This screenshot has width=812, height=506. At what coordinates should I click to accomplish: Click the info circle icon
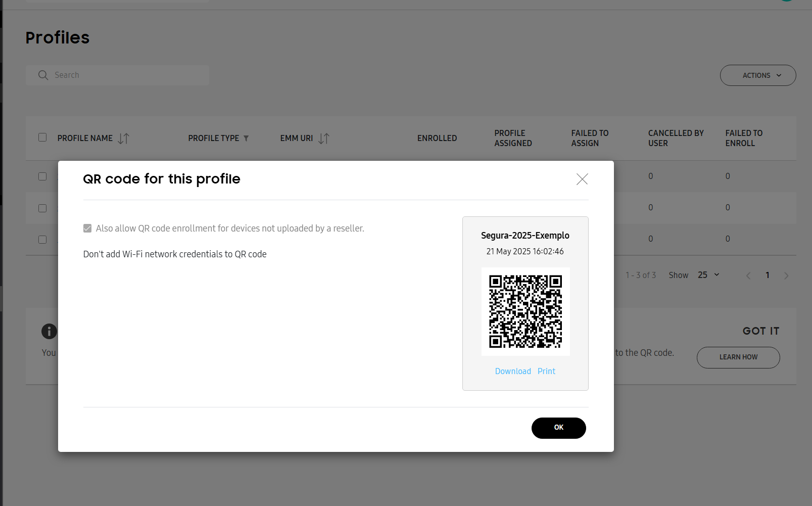click(x=49, y=332)
